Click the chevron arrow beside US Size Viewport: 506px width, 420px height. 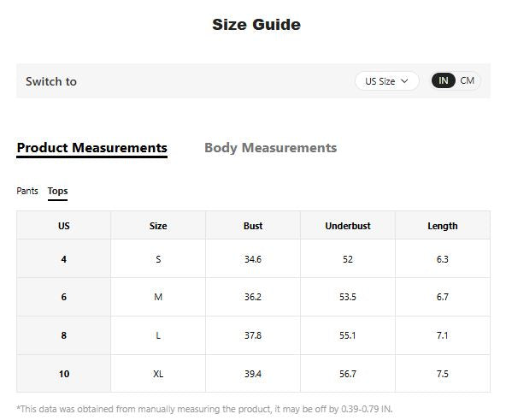click(404, 80)
